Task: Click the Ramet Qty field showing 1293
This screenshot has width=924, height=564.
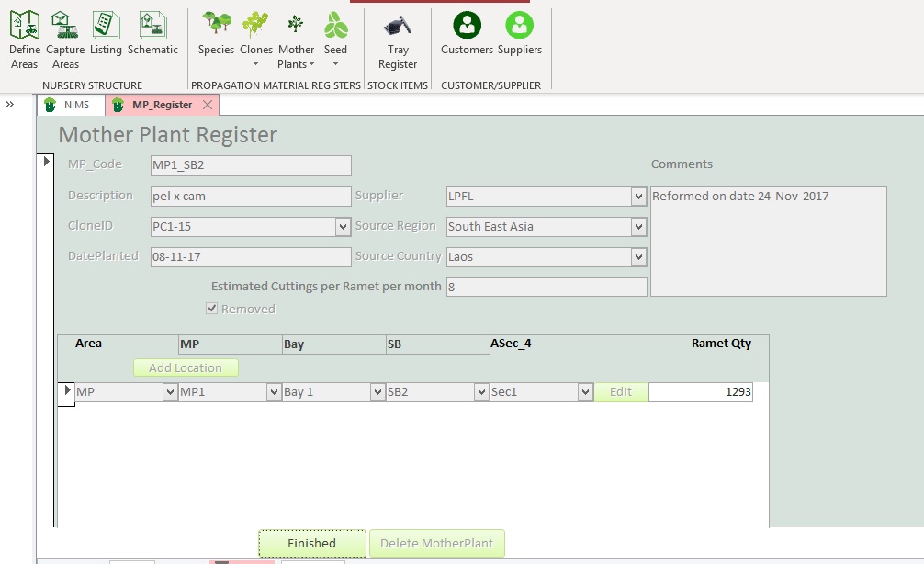Action: click(700, 392)
